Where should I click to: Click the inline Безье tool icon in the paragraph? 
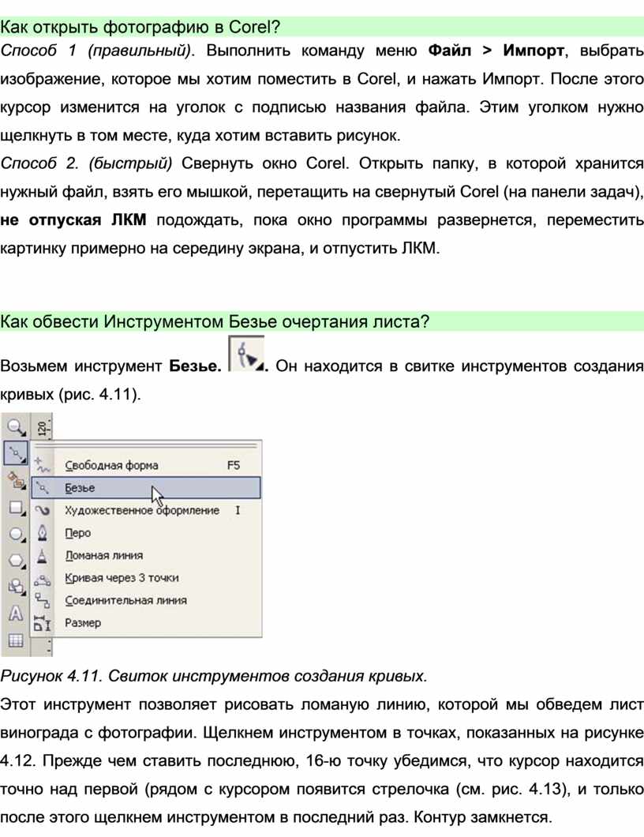[x=246, y=354]
